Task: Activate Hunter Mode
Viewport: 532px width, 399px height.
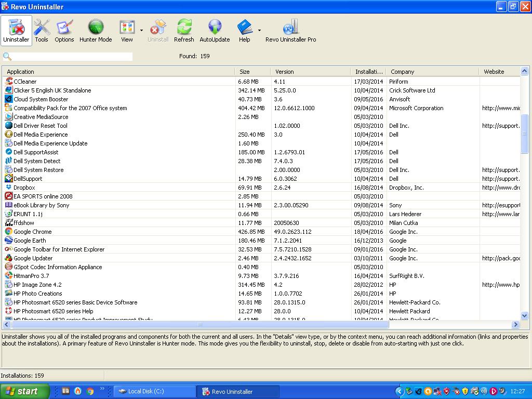Action: pos(96,31)
